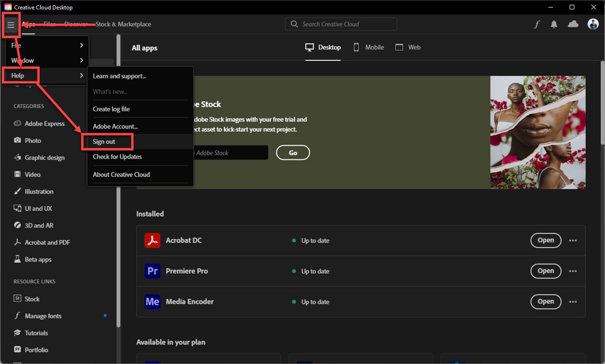Image resolution: width=605 pixels, height=364 pixels.
Task: Open the Stock & Marketplace tab
Action: (x=123, y=24)
